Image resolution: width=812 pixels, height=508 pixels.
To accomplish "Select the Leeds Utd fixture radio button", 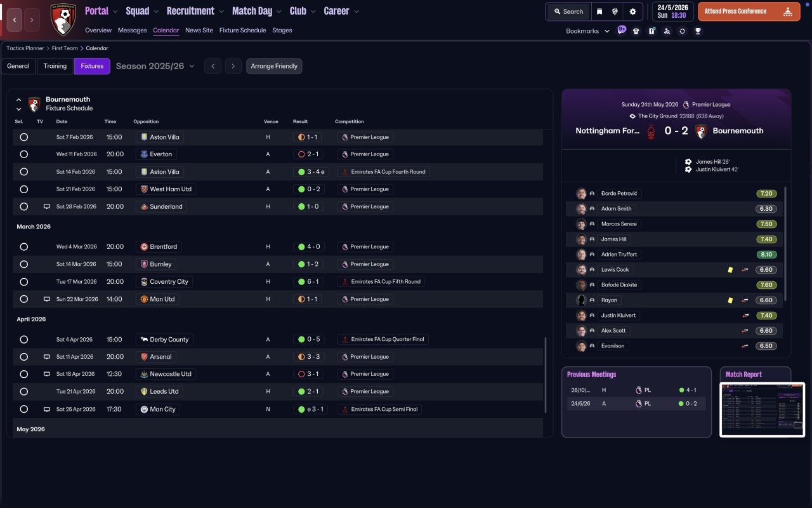I will click(23, 392).
